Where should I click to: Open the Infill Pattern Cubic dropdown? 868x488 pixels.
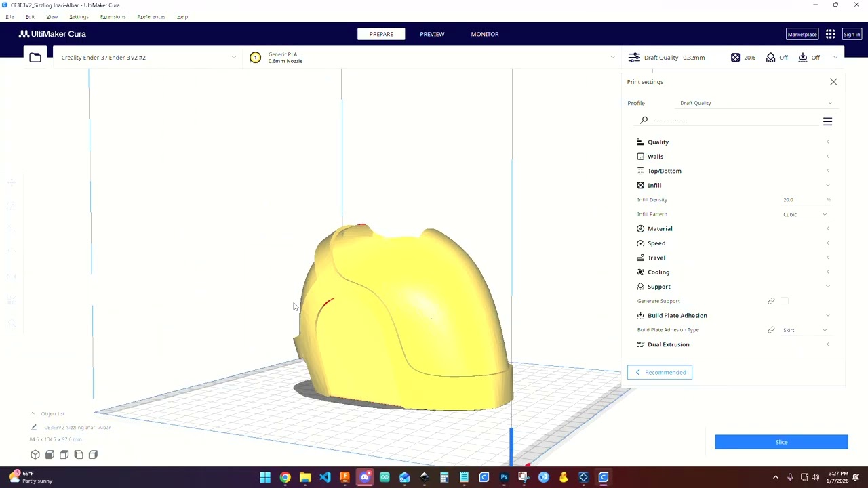coord(805,215)
